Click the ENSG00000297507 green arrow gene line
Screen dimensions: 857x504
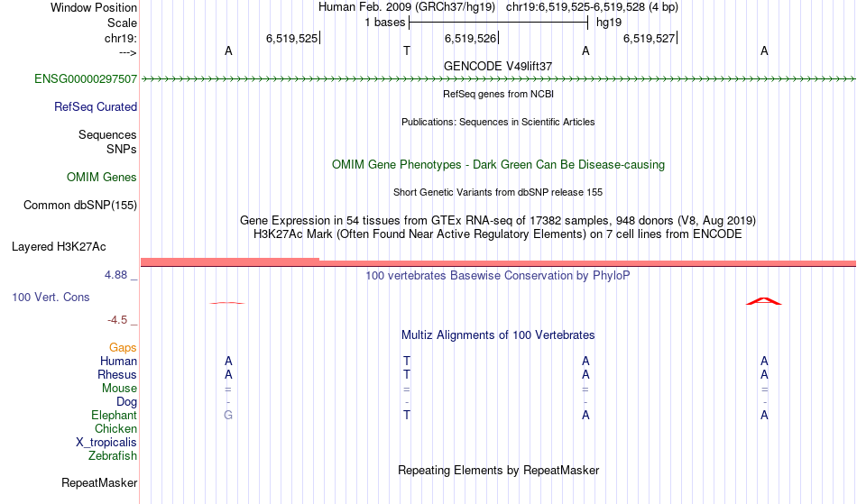click(x=498, y=79)
